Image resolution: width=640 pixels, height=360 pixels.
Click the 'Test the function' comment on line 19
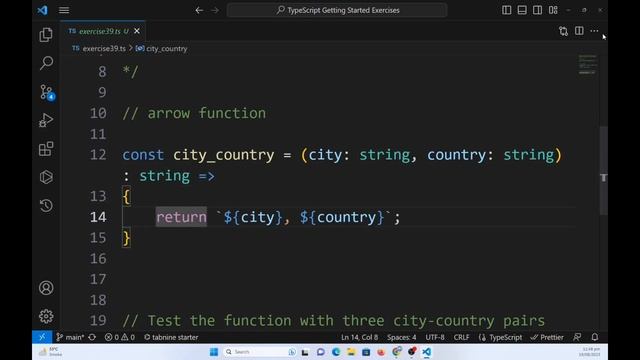point(333,321)
